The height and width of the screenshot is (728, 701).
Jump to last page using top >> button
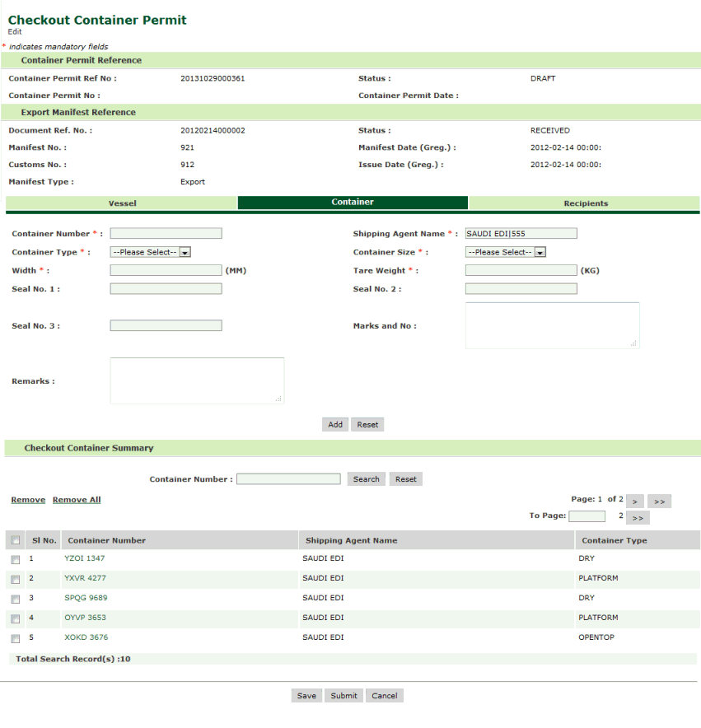(x=659, y=502)
